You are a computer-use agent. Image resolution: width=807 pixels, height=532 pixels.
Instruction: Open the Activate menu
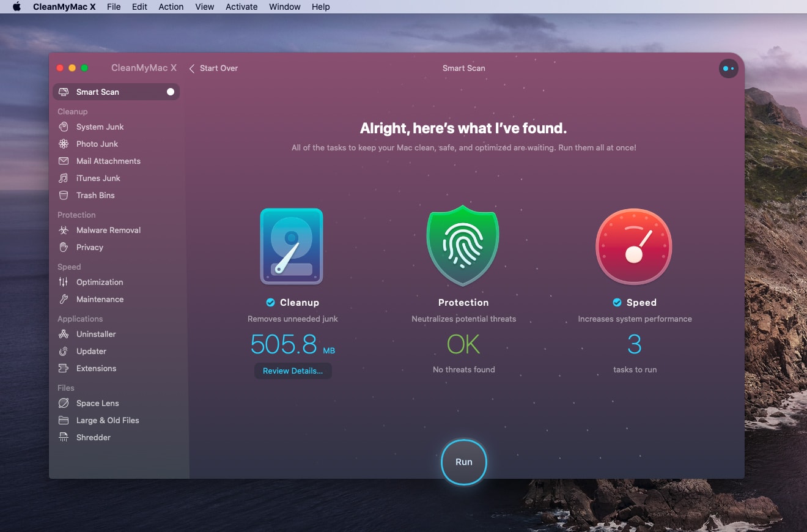tap(241, 7)
